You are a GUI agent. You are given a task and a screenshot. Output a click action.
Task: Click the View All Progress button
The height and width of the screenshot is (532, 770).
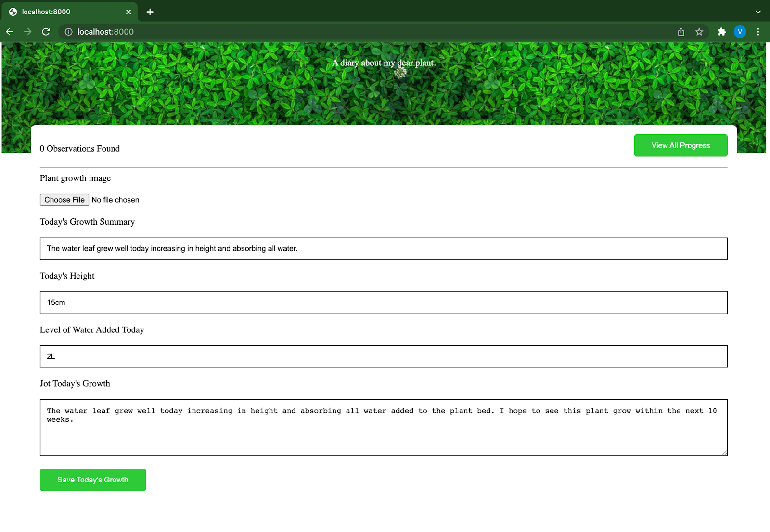click(680, 145)
